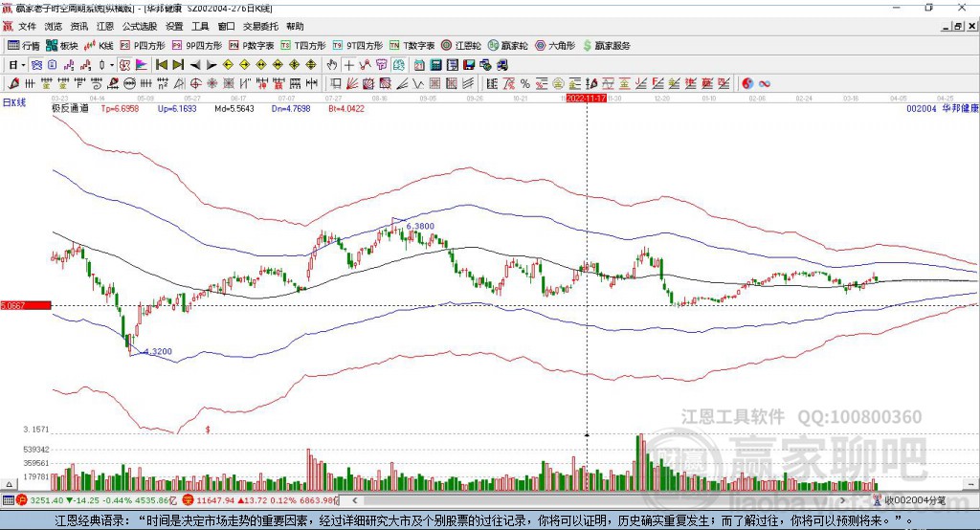The image size is (980, 530).
Task: Open 赢家服务
Action: tap(607, 46)
